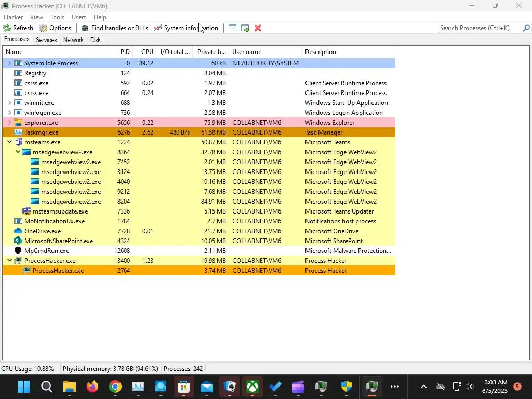The width and height of the screenshot is (532, 399).
Task: Click the explorer.exe folder icon
Action: [18, 123]
